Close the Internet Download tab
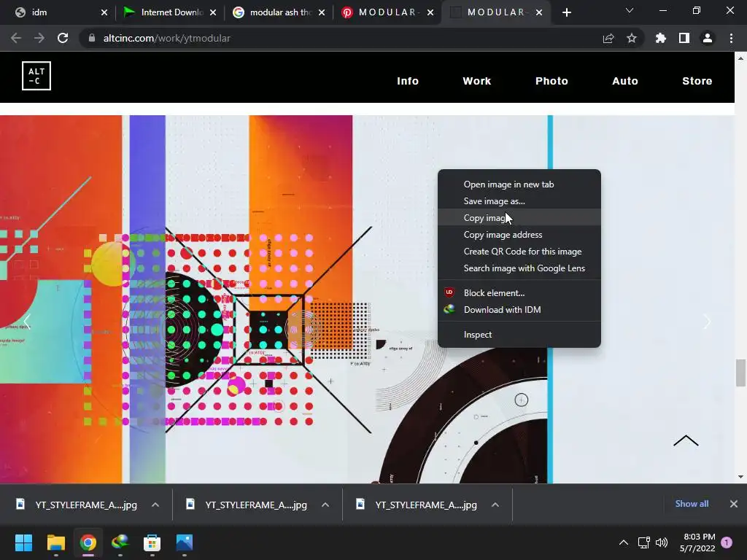Screen dimensions: 747x560 point(213,12)
